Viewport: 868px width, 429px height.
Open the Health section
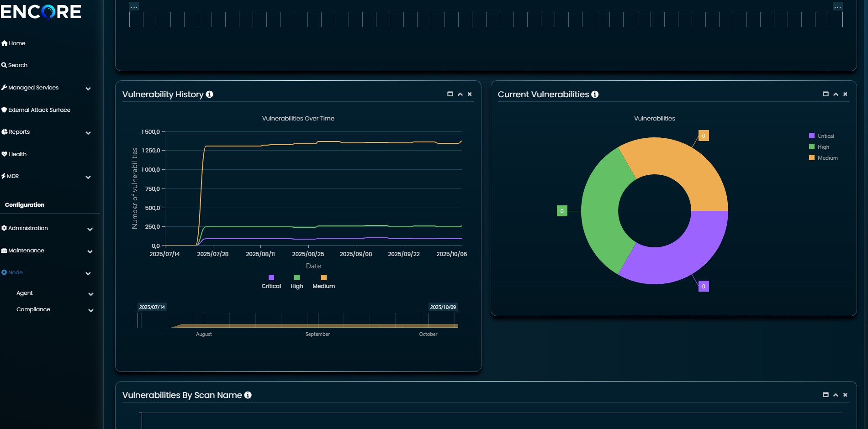[17, 154]
